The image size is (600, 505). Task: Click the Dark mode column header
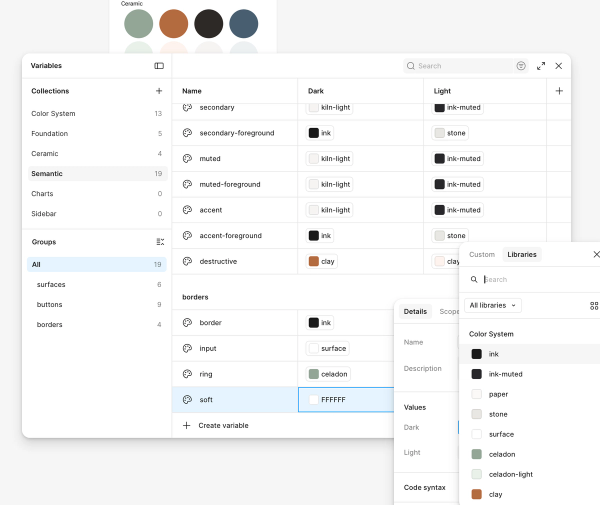[x=316, y=91]
